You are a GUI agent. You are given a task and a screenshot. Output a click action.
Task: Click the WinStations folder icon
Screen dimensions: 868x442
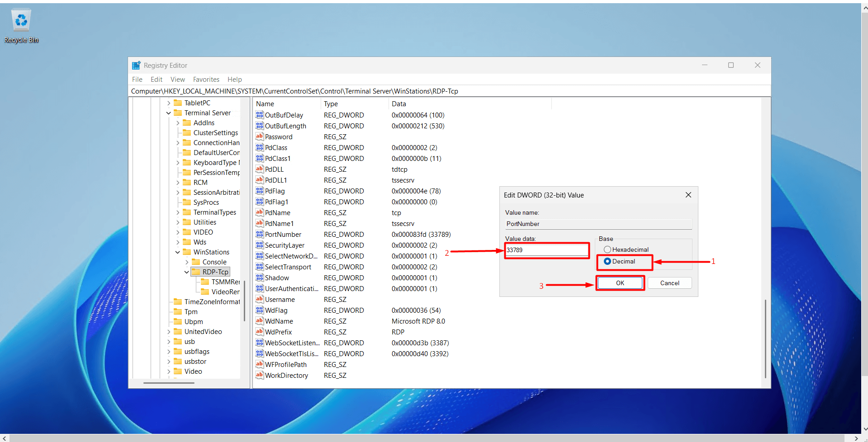point(187,252)
